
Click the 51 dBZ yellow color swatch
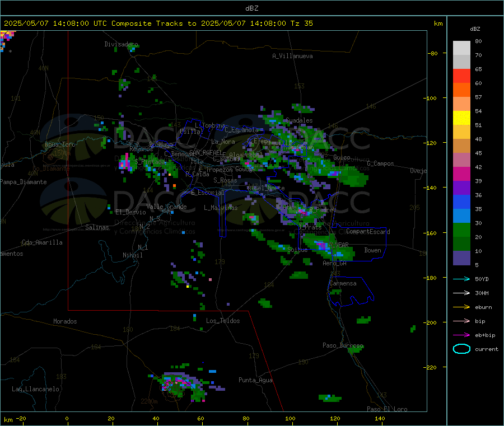point(461,118)
